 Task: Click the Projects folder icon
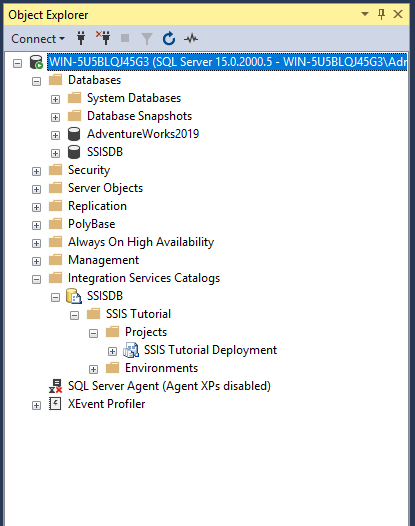pos(113,332)
